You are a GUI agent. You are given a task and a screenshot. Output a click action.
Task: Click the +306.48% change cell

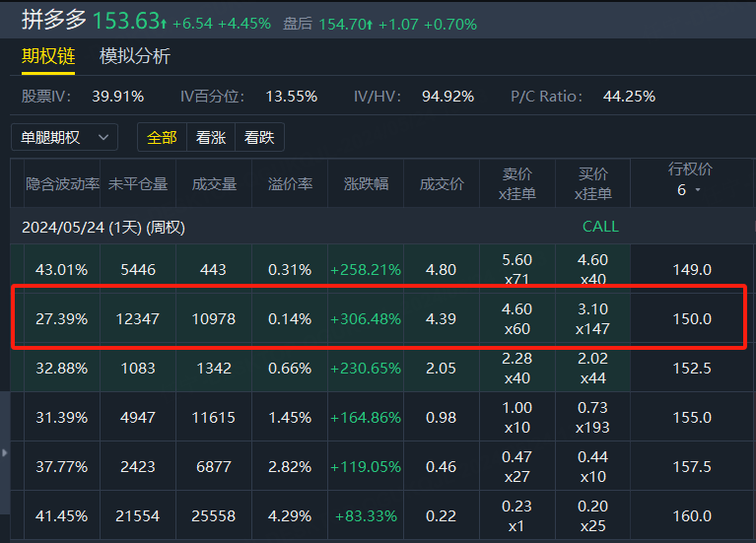366,318
